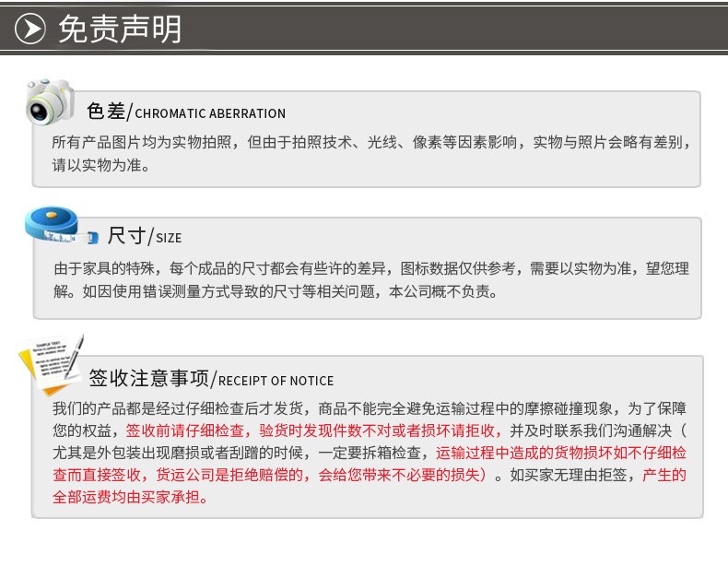Click the 尺寸 heading
728x566 pixels.
126,235
